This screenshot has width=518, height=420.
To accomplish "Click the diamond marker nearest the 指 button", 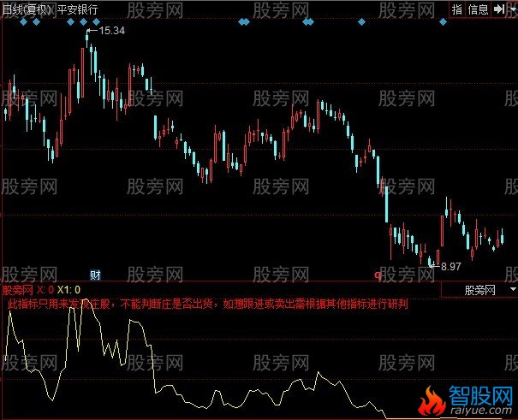I will (443, 22).
